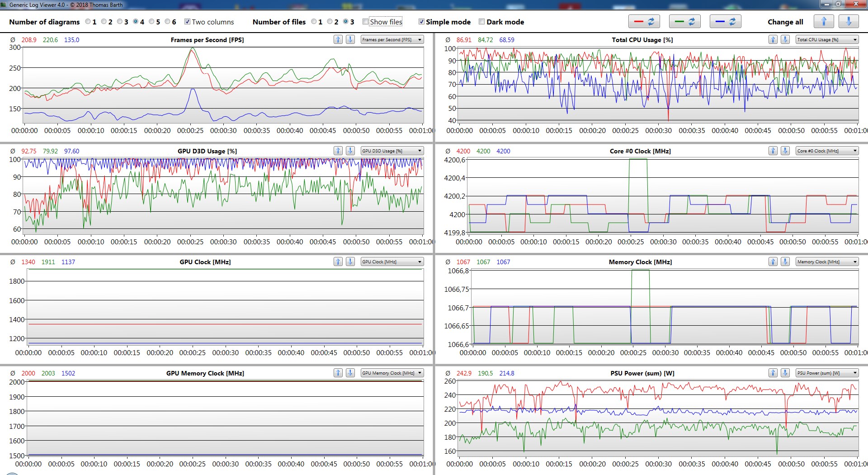The height and width of the screenshot is (475, 868).
Task: Open the GPU Clock [MHz] dropdown
Action: (392, 261)
